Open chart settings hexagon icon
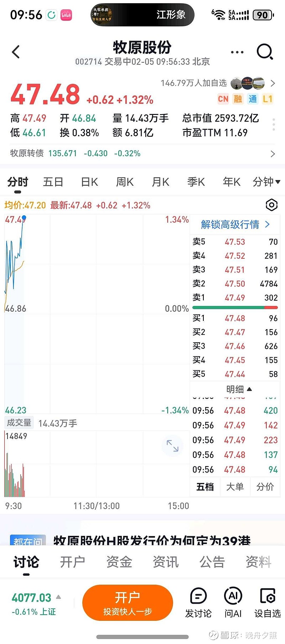 [271, 205]
